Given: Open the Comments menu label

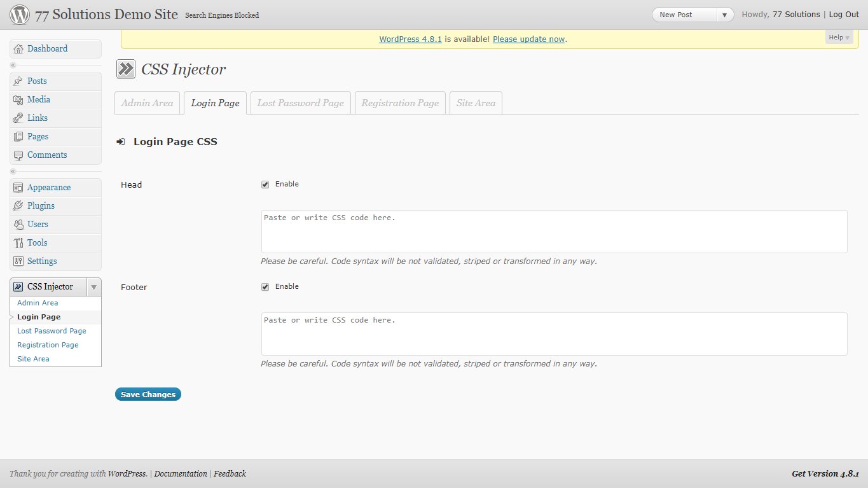Looking at the screenshot, I should click(x=47, y=155).
